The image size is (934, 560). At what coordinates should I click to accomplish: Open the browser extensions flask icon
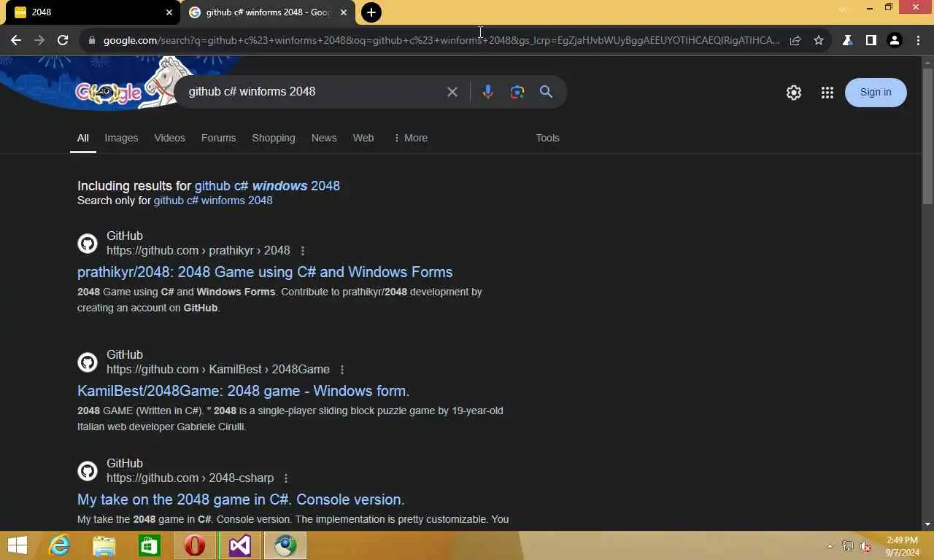coord(847,40)
